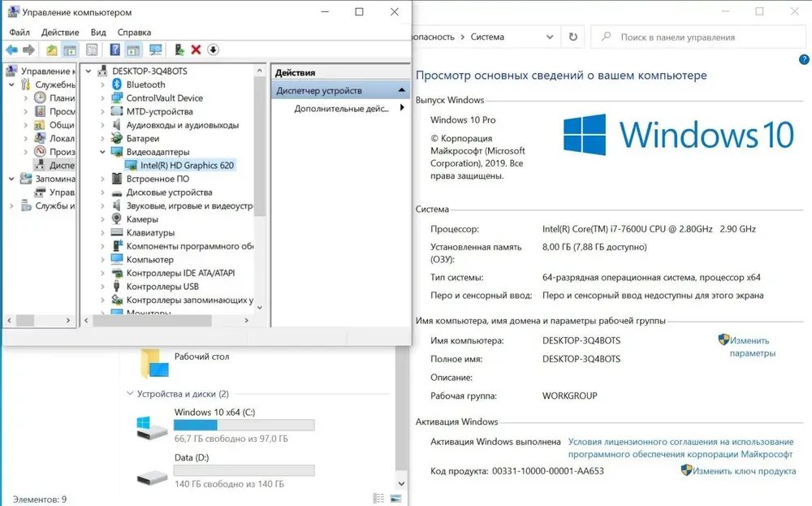Viewport: 812px width, 506px height.
Task: Collapse the Видеоадаптеры category
Action: 102,152
